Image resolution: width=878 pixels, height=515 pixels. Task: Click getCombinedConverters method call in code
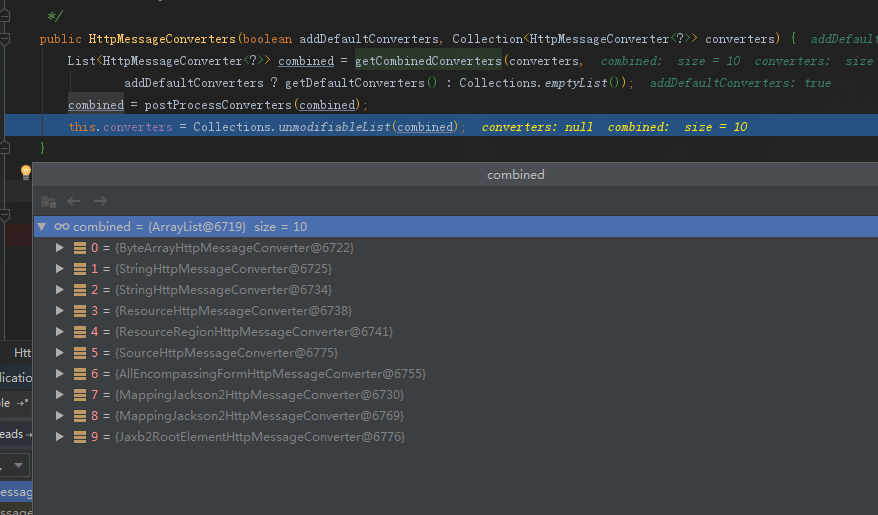(x=428, y=60)
